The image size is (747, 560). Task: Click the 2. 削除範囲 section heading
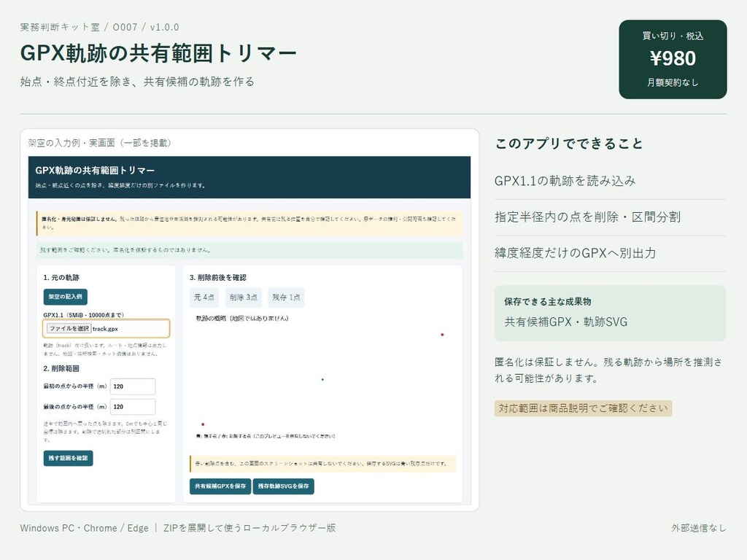pyautogui.click(x=61, y=368)
